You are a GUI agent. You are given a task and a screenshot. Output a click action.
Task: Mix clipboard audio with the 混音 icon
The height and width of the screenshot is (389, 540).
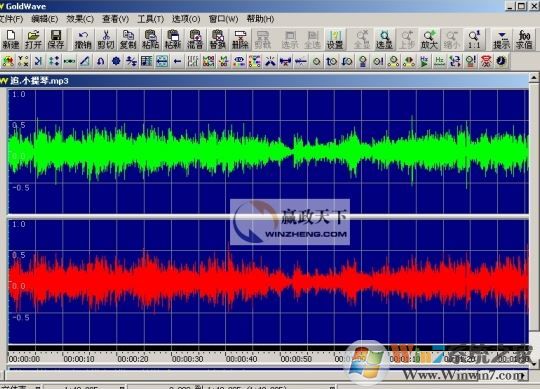(x=195, y=40)
